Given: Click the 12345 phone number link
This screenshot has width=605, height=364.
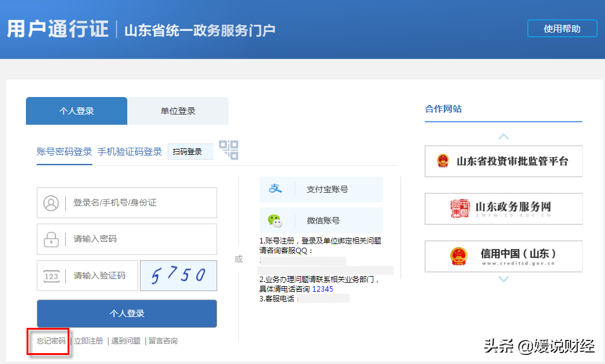Looking at the screenshot, I should click(x=323, y=289).
